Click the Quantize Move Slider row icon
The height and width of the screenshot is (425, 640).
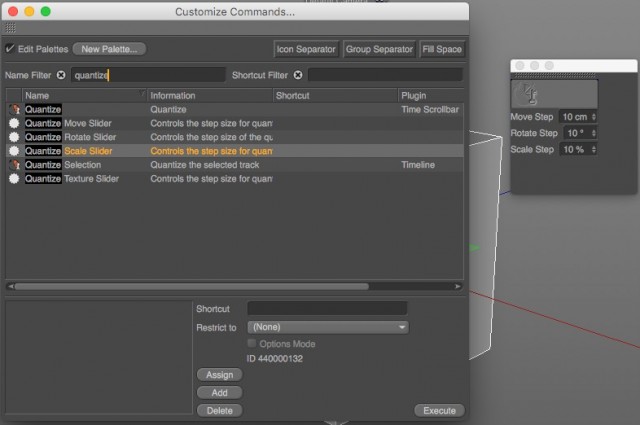[x=14, y=123]
